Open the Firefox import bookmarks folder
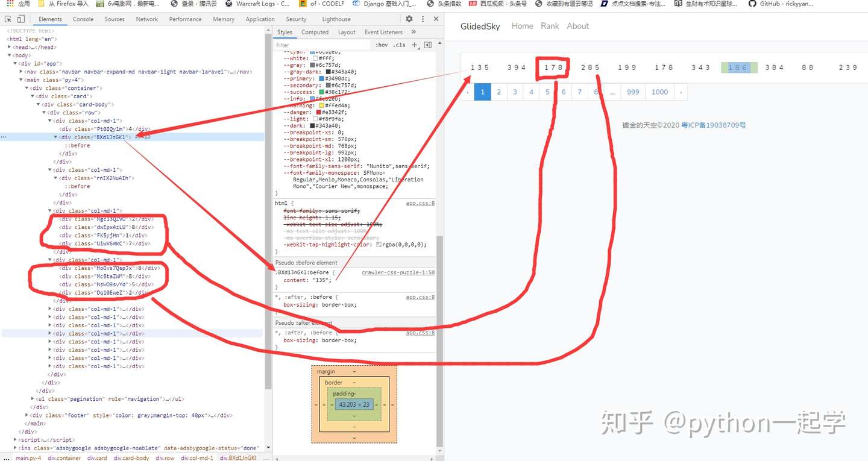Viewport: 868px width, 461px height. (63, 4)
